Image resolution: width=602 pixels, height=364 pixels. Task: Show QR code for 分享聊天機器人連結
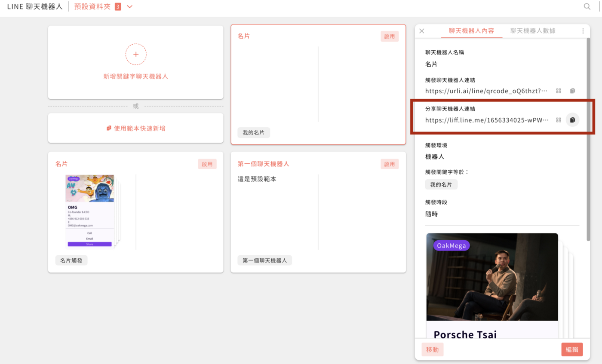[x=559, y=120]
